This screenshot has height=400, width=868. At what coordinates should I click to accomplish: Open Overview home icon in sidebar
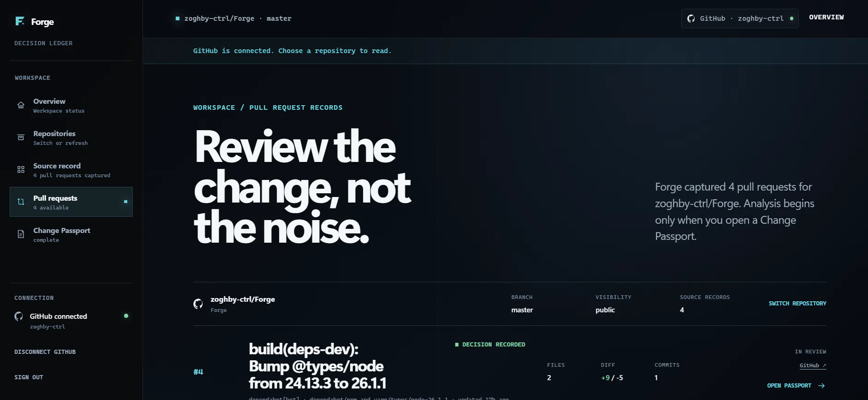tap(21, 105)
